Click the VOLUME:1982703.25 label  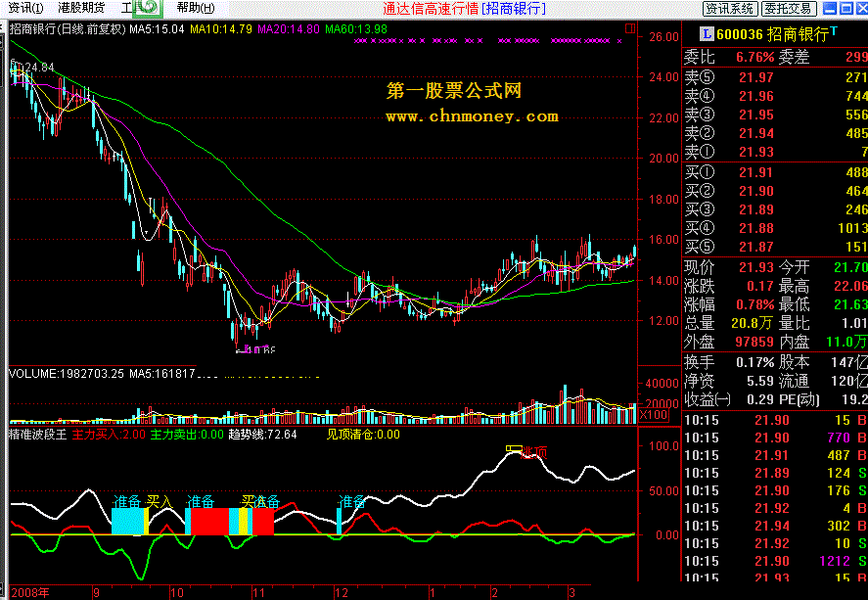pyautogui.click(x=67, y=374)
